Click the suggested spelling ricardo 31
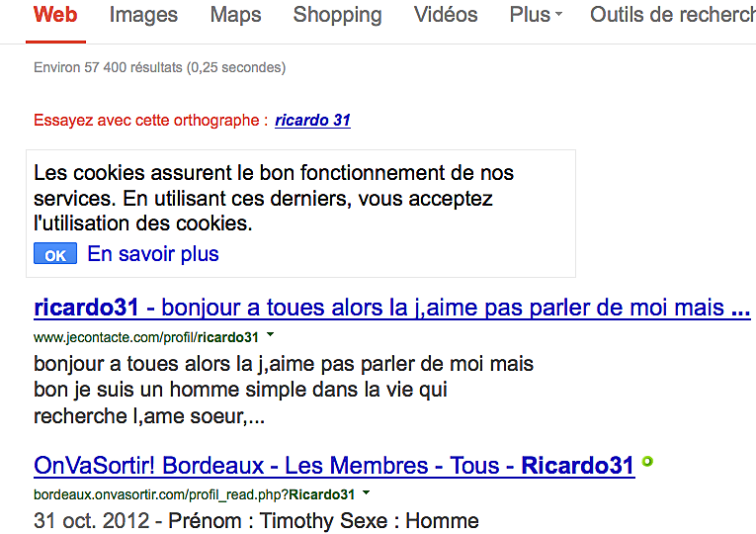The height and width of the screenshot is (534, 756). coord(312,121)
